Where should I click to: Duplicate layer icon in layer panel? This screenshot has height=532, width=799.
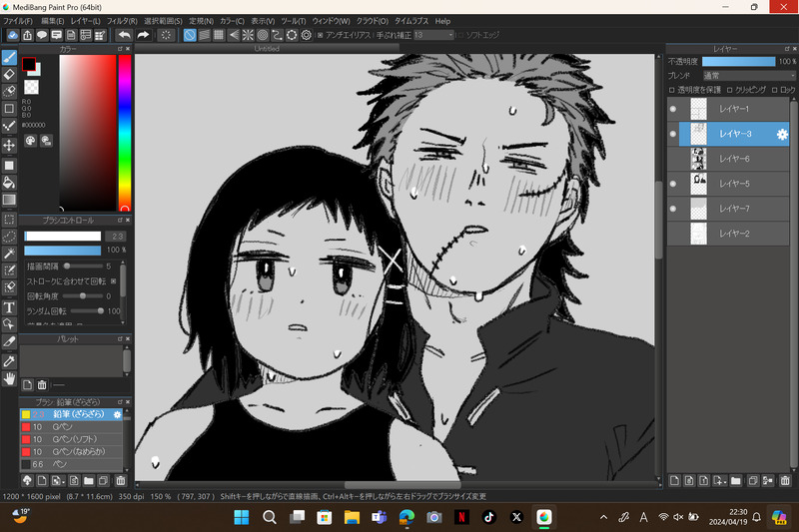(753, 480)
